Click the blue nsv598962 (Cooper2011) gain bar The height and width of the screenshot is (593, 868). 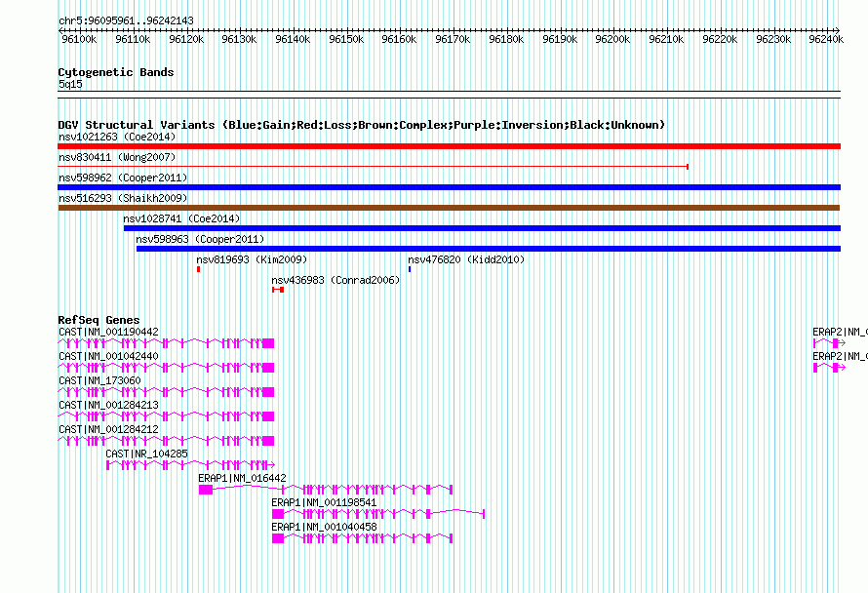449,187
